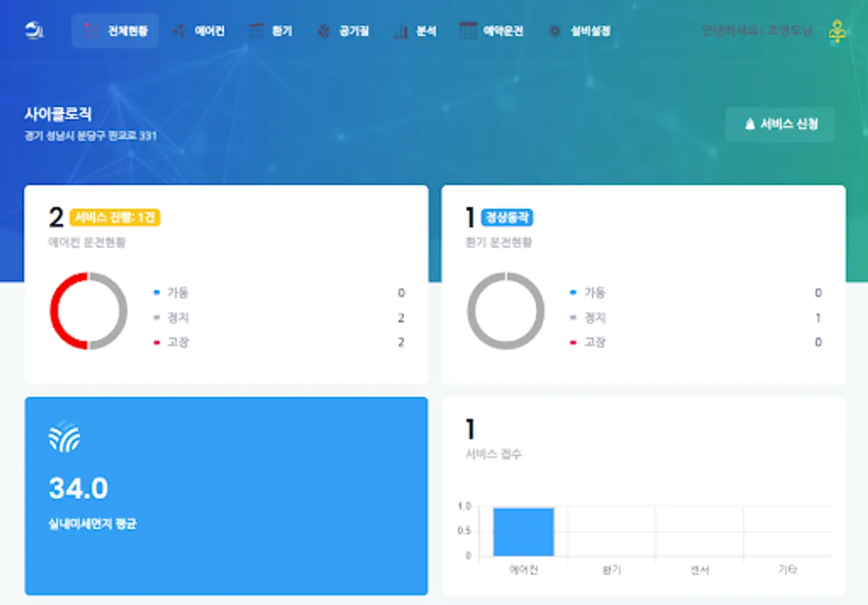The image size is (868, 605).
Task: Click the fine dust wave icon on blue card
Action: click(65, 437)
